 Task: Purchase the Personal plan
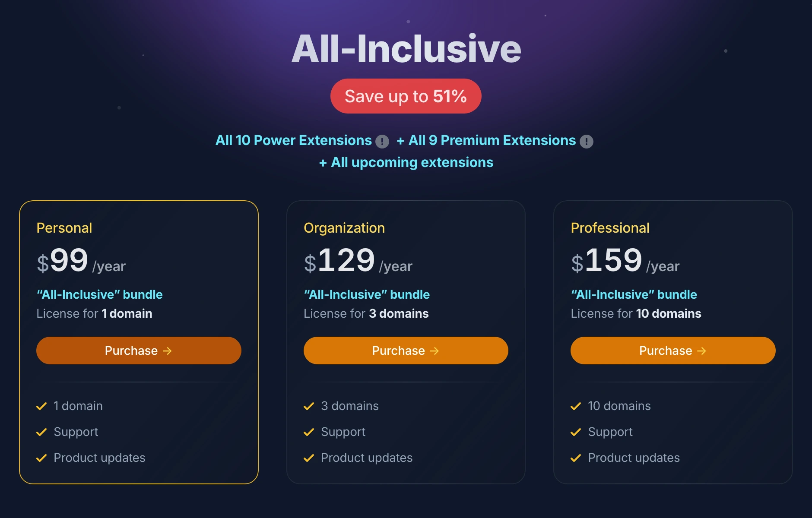coord(139,351)
